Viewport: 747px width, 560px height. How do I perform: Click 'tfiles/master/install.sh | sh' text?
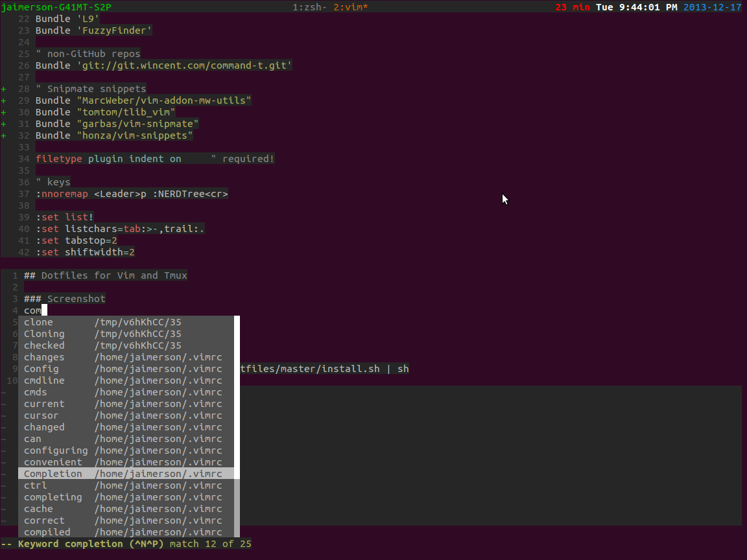tap(324, 369)
